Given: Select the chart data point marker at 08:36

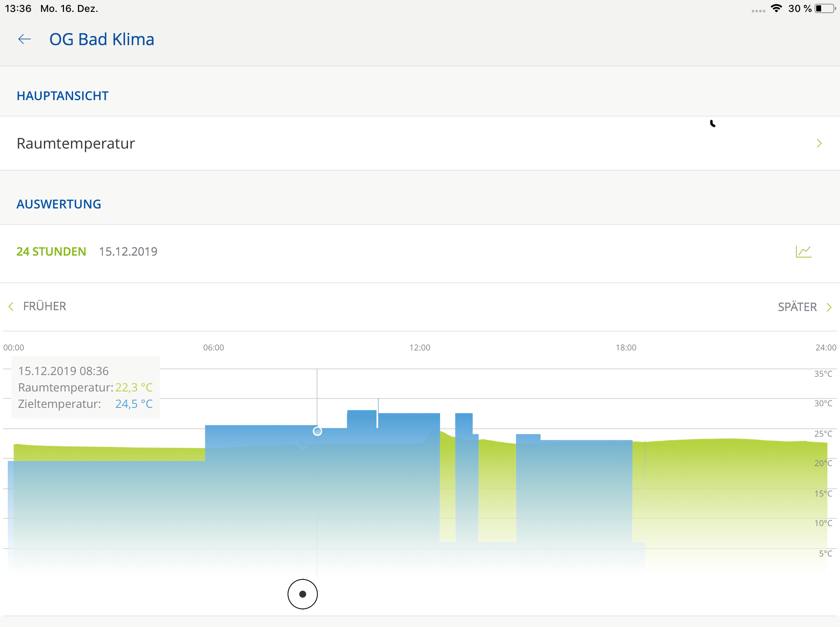Looking at the screenshot, I should coord(317,431).
